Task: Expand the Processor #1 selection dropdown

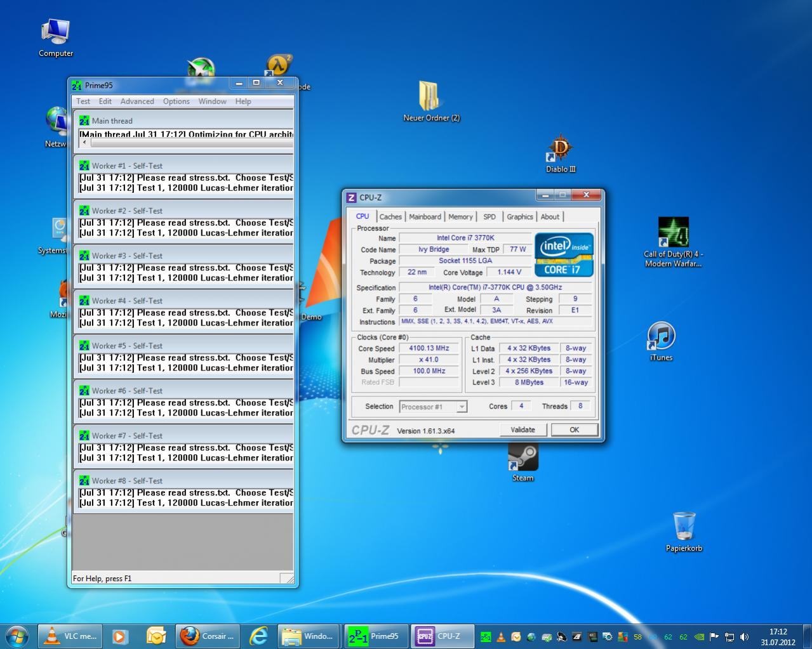Action: click(462, 407)
